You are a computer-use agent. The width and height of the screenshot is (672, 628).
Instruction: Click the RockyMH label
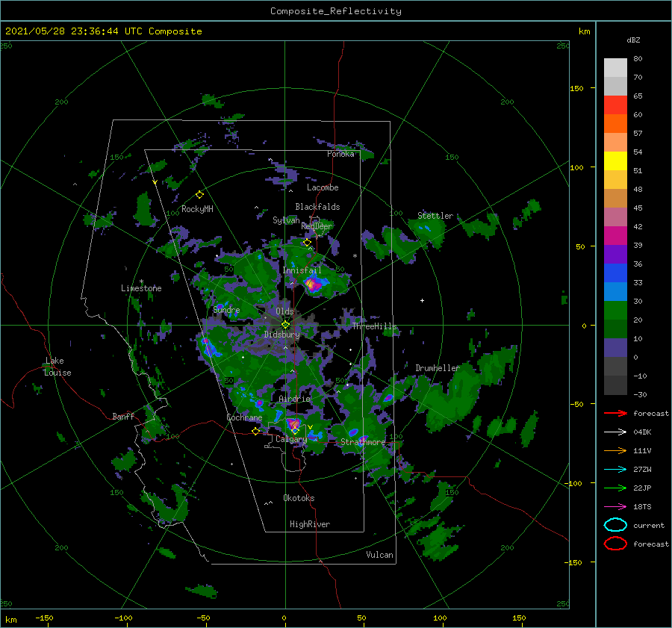coord(197,209)
